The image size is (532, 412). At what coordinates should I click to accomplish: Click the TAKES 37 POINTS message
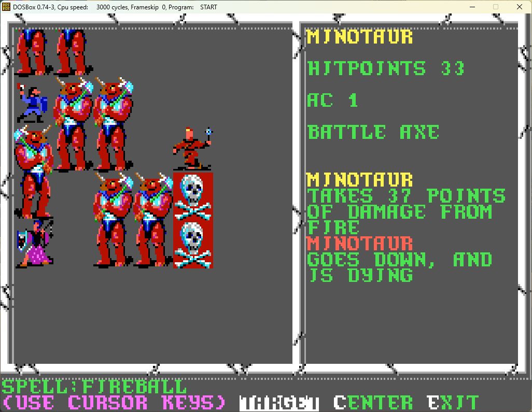coord(406,196)
